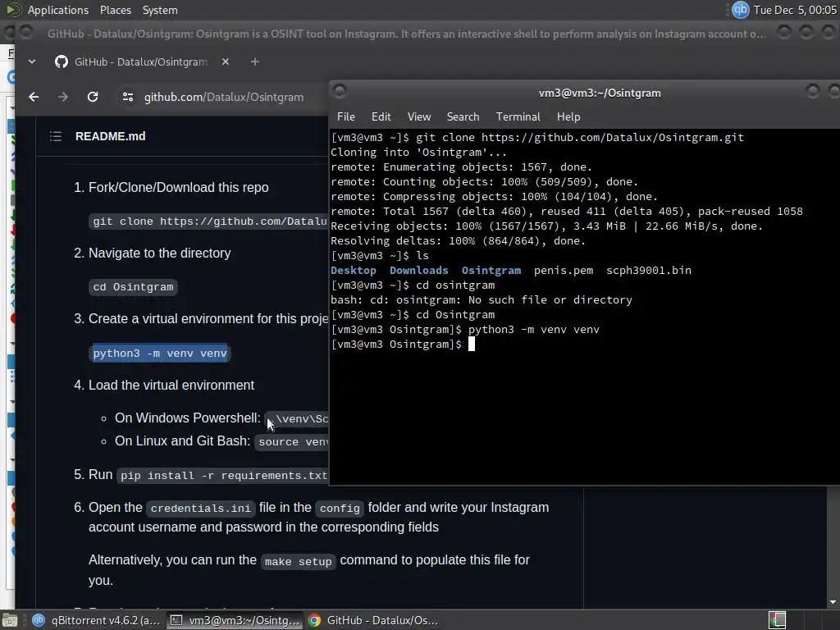Viewport: 840px width, 630px height.
Task: Click the terminal window menu button at left
Action: click(340, 91)
